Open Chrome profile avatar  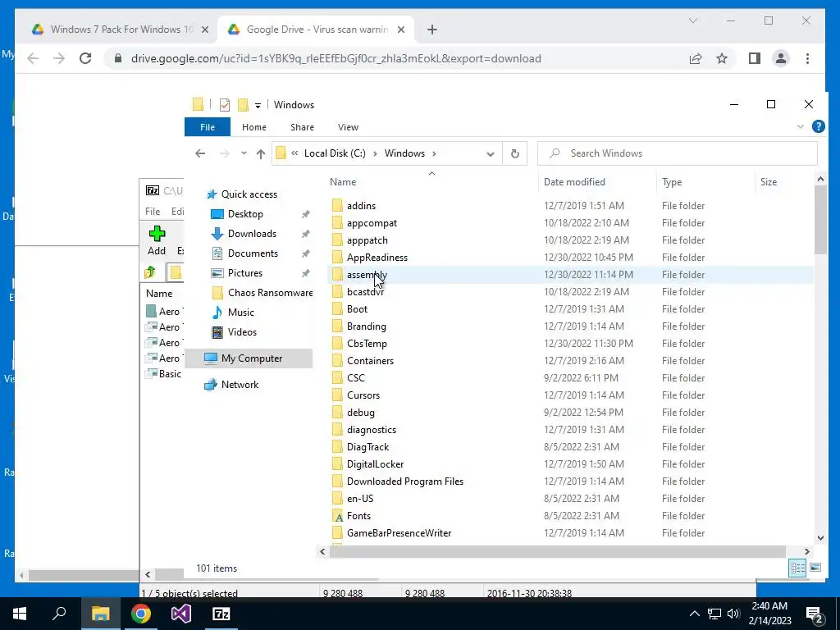pos(781,58)
